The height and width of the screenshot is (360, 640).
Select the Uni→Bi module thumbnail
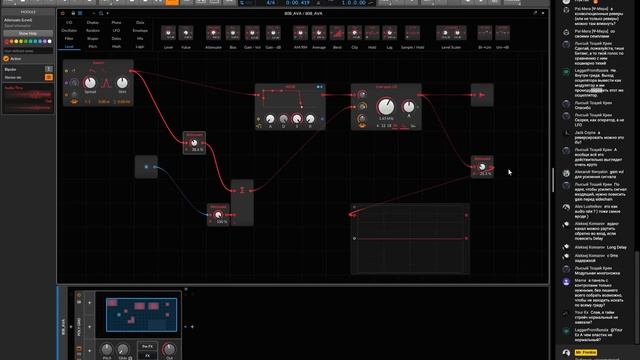coord(502,33)
